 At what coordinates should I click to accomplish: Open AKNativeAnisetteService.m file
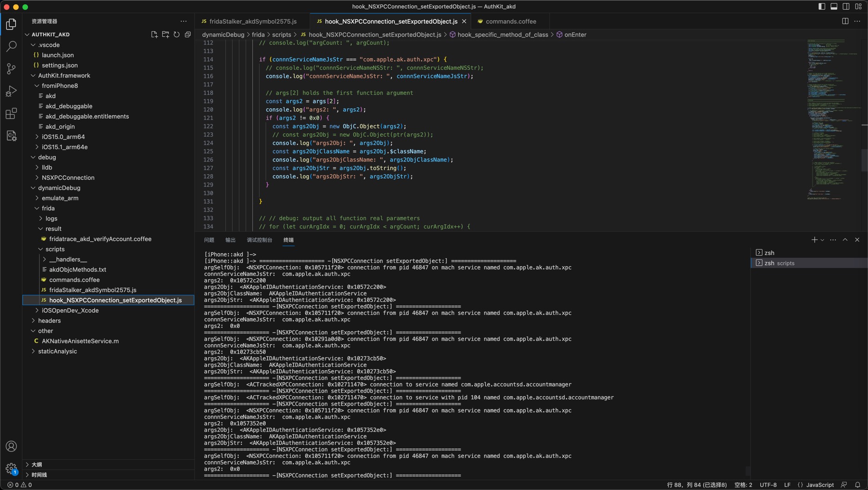[x=108, y=341]
